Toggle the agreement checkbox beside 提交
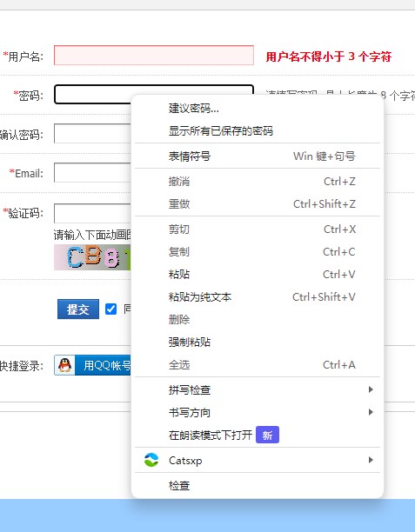Screen dimensions: 415x532 [110, 309]
